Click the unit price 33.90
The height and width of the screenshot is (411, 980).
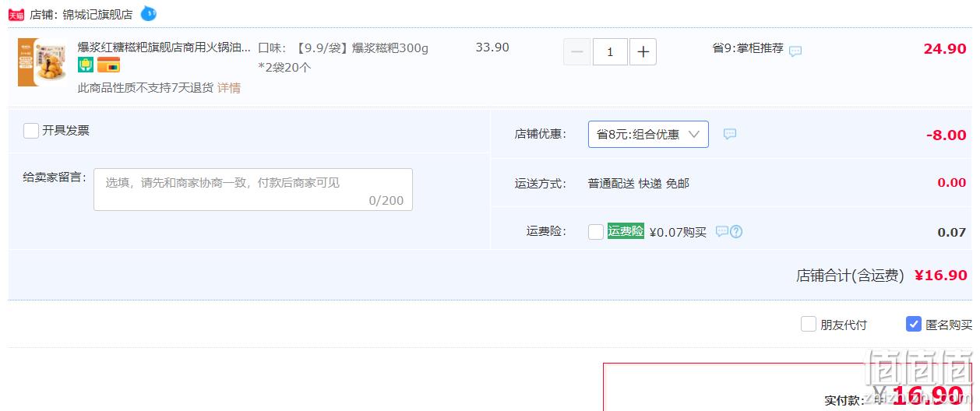pos(492,47)
